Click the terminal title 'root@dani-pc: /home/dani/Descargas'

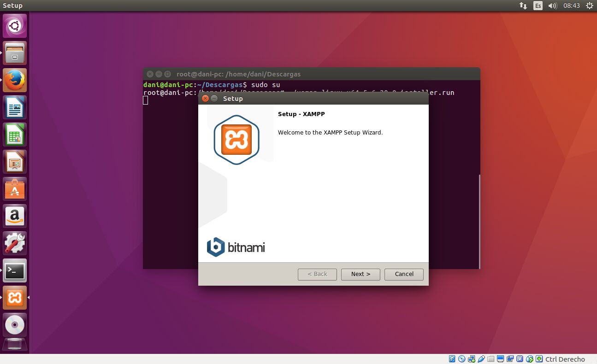(238, 74)
